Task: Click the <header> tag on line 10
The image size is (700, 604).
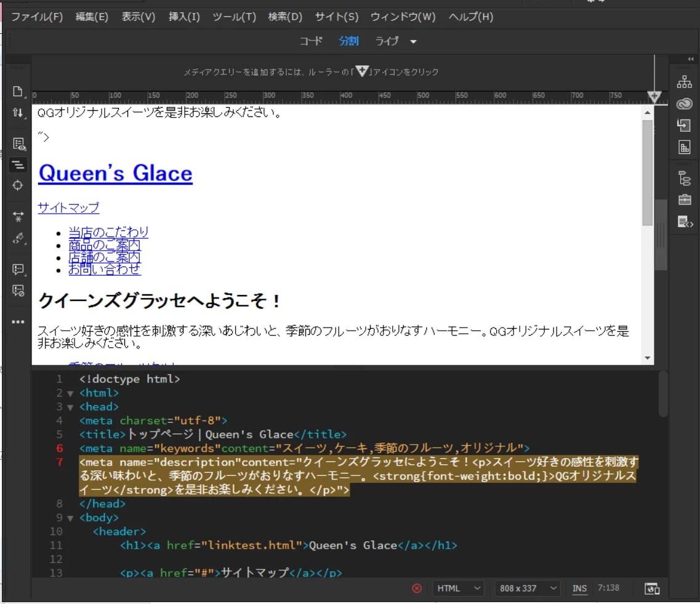Action: pos(119,532)
